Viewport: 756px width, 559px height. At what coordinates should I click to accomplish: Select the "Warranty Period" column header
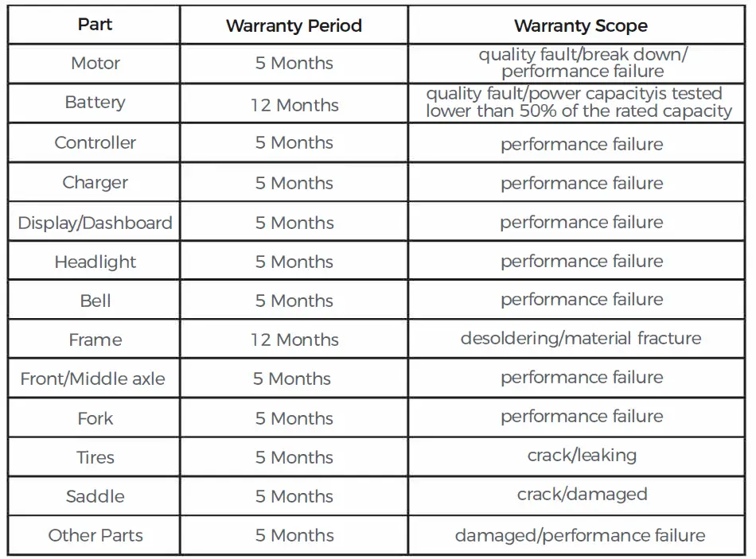(294, 25)
